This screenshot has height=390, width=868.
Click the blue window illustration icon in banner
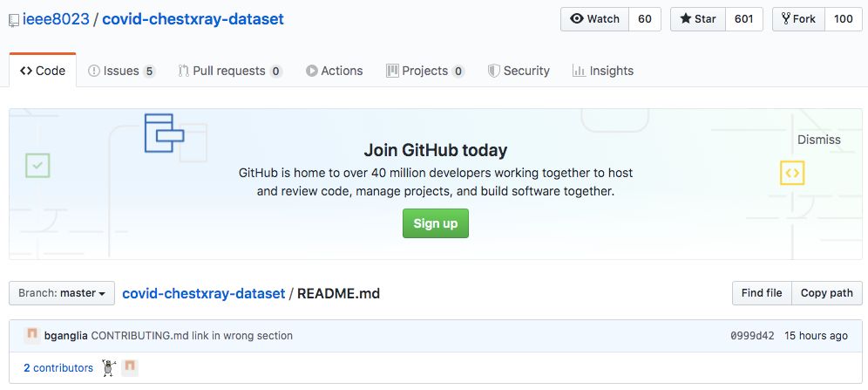point(164,133)
